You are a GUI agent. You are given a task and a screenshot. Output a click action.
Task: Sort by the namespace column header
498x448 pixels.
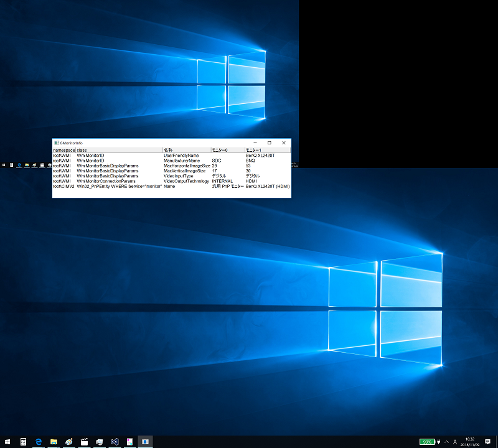tap(64, 150)
